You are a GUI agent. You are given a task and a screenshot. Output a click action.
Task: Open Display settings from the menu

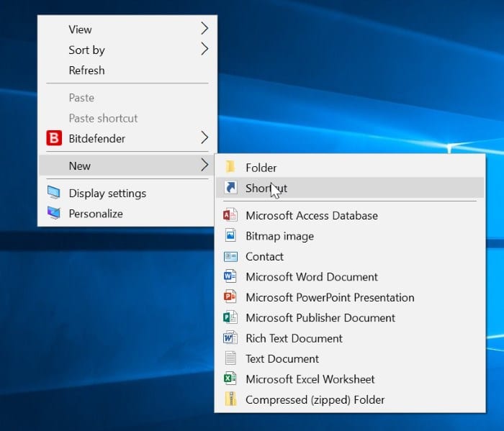(127, 193)
